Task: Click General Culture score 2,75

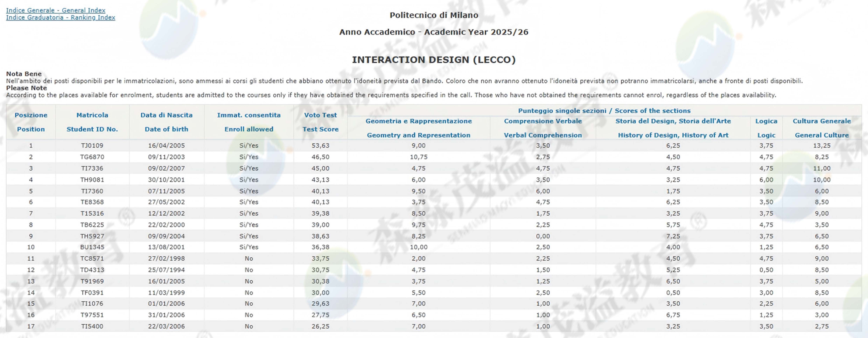Action: point(822,327)
